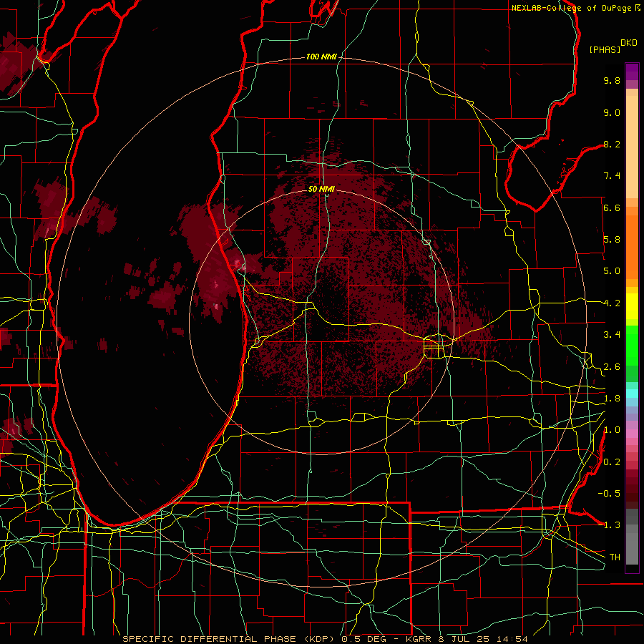Pick the gray segment at color bar bottom
This screenshot has width=644, height=644.
pos(632,548)
